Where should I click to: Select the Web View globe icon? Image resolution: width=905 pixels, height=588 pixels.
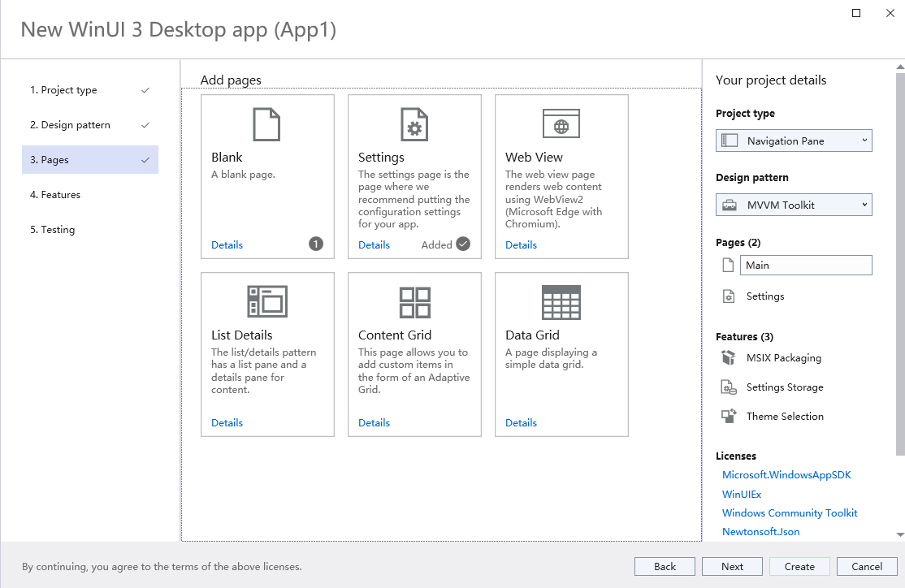pyautogui.click(x=561, y=123)
